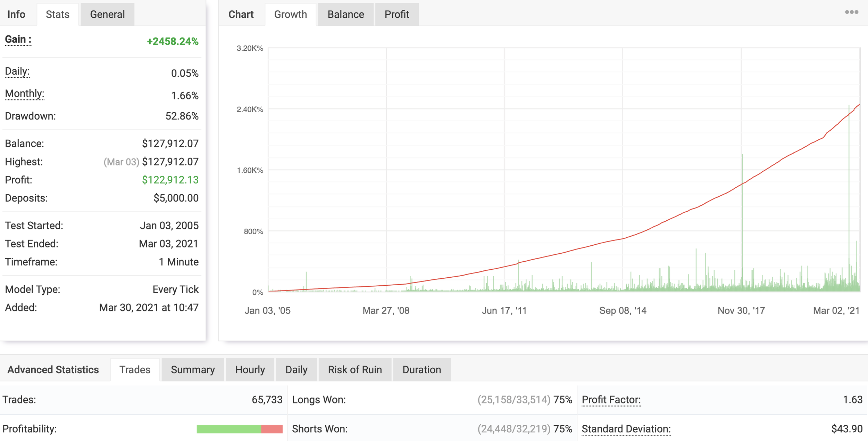Click the Profit Factor label

click(611, 400)
